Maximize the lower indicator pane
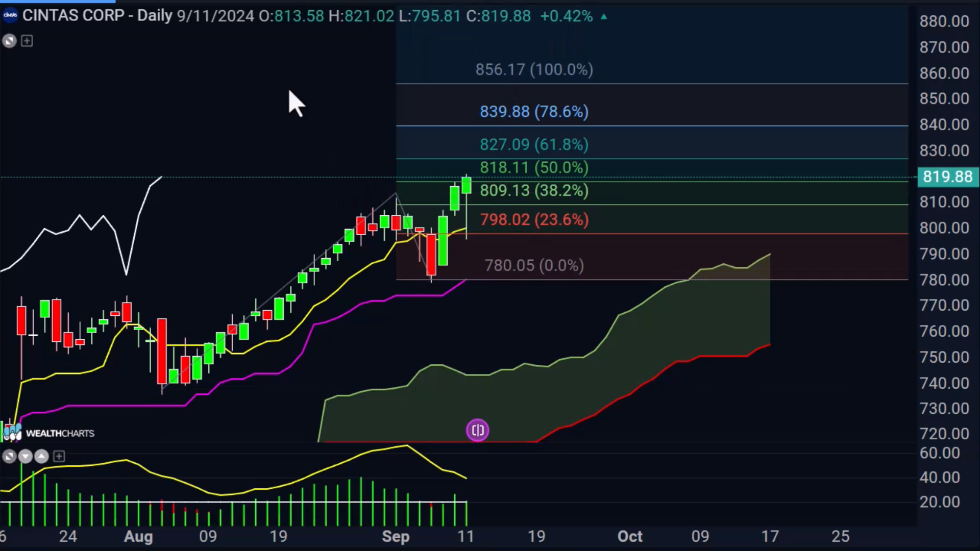This screenshot has height=551, width=980. point(9,456)
